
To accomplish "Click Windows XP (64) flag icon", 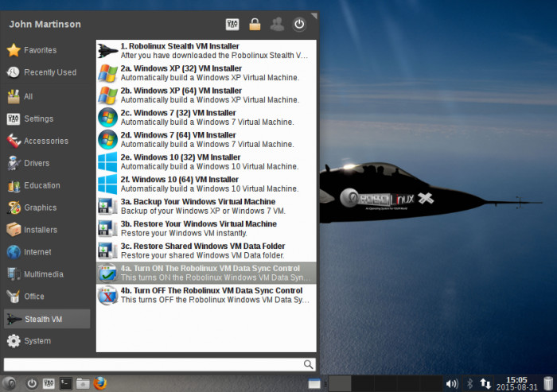I will click(x=107, y=95).
